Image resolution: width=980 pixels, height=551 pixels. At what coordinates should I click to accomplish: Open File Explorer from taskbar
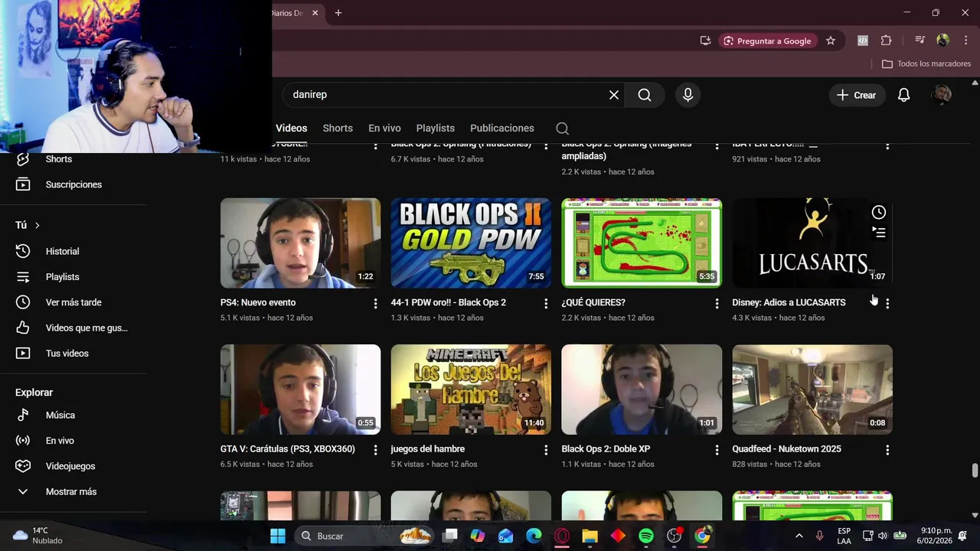click(590, 536)
